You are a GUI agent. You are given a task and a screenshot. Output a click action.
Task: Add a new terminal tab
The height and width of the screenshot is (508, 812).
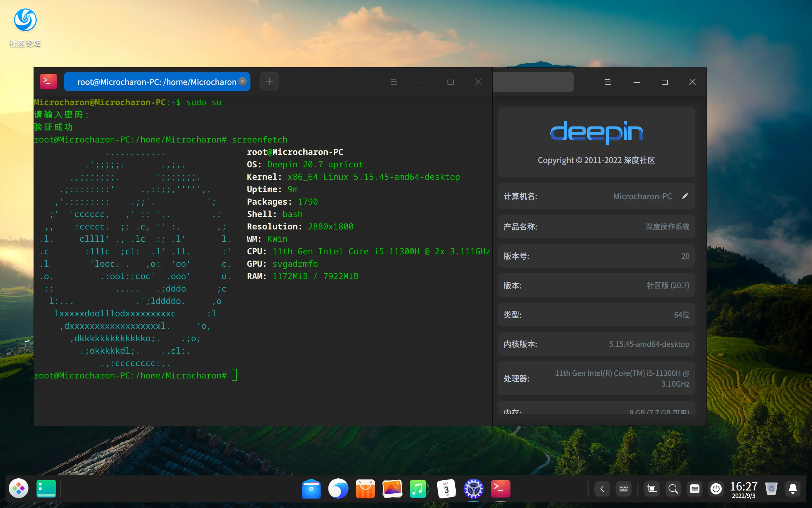coord(270,82)
